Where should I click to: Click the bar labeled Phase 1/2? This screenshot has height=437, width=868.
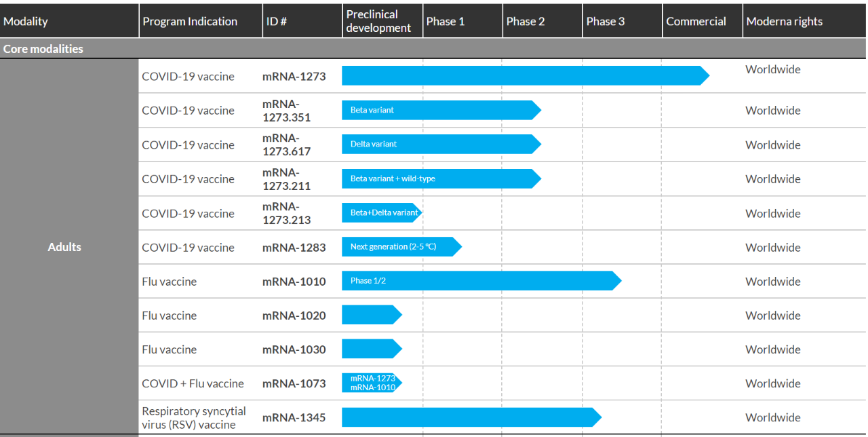click(x=481, y=281)
